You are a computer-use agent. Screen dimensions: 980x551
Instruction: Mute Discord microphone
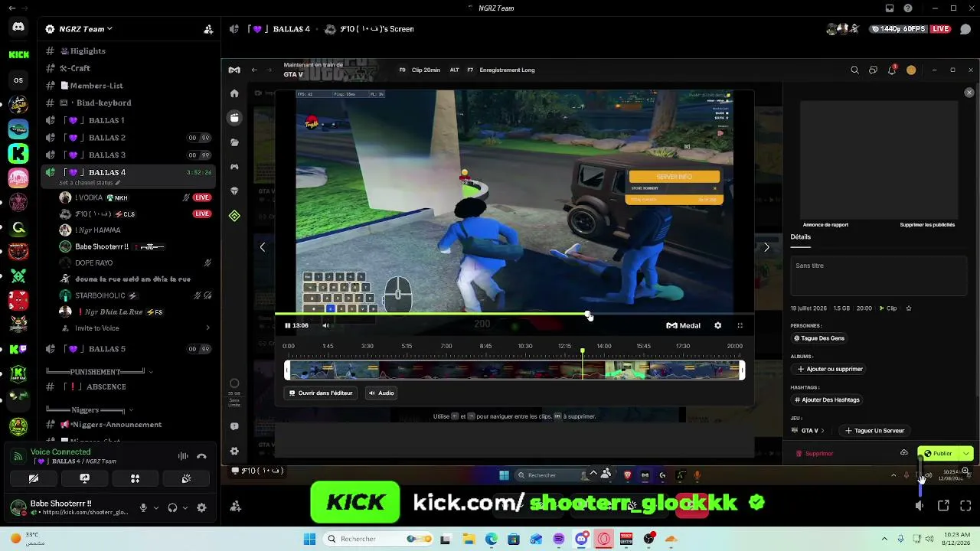coord(143,507)
